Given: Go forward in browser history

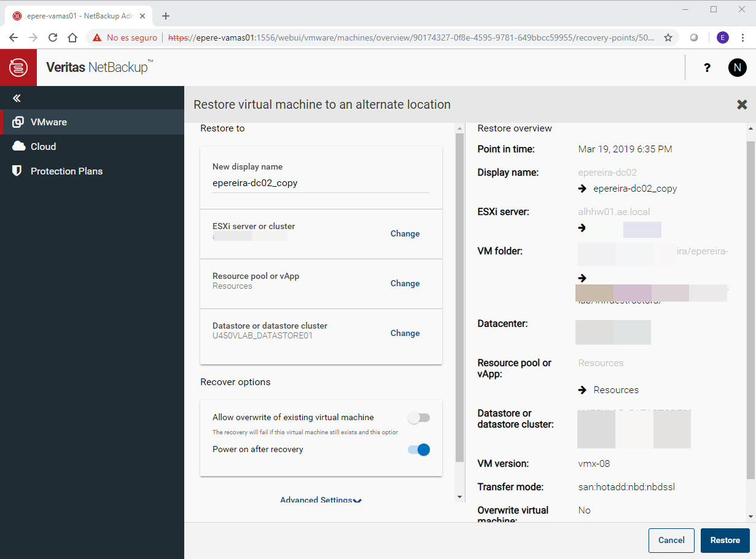Looking at the screenshot, I should (x=33, y=37).
